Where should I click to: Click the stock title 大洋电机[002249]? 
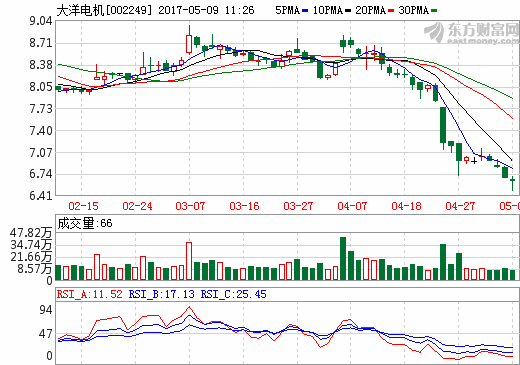click(x=104, y=10)
